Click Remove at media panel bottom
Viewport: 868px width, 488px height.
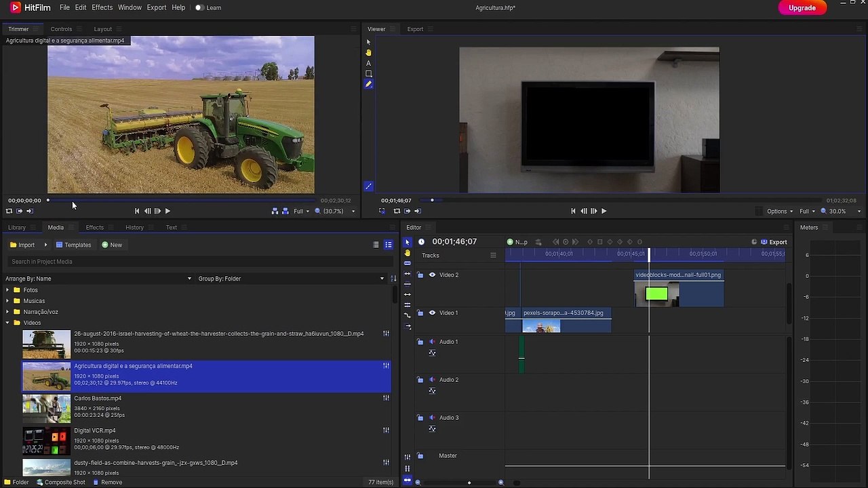click(x=106, y=483)
